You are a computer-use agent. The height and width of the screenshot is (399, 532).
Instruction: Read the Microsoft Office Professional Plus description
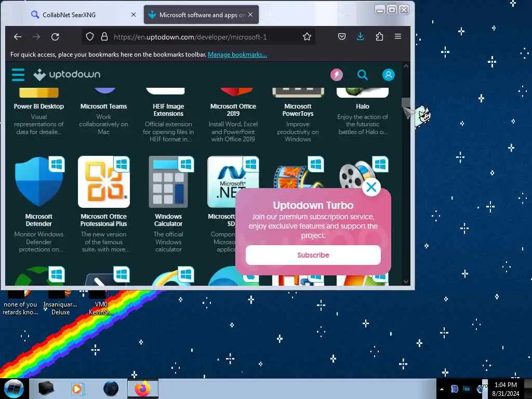click(104, 242)
